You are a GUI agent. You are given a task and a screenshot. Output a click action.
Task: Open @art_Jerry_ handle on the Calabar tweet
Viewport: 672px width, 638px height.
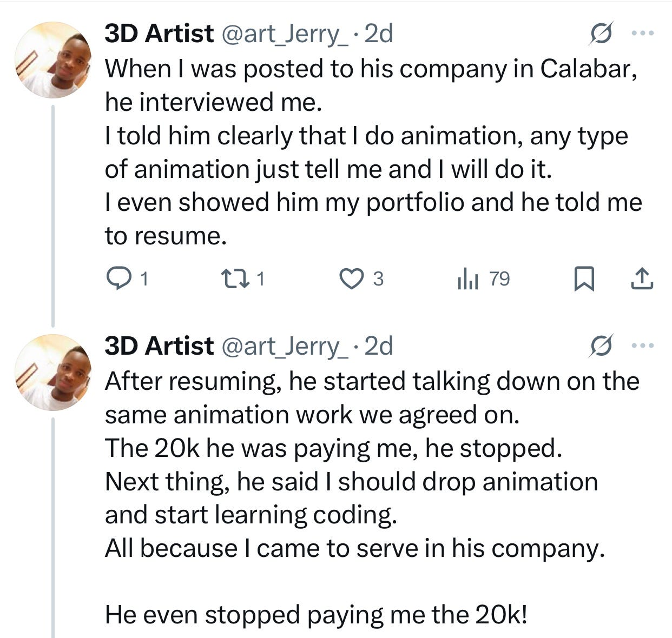coord(282,34)
